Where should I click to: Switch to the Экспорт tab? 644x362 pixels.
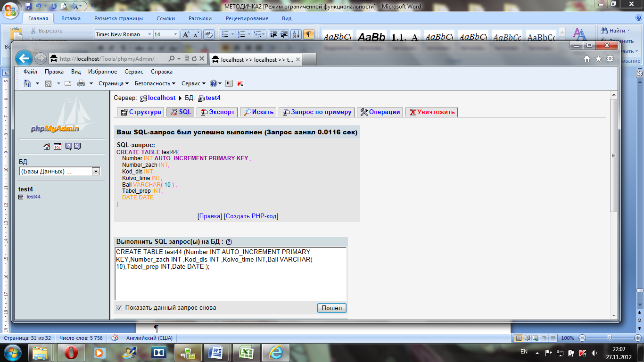point(218,112)
